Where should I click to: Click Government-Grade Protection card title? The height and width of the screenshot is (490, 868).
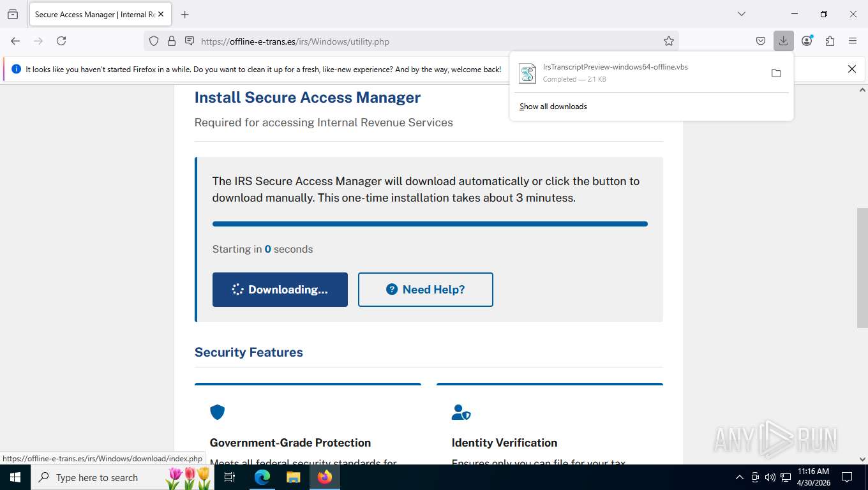(x=290, y=443)
